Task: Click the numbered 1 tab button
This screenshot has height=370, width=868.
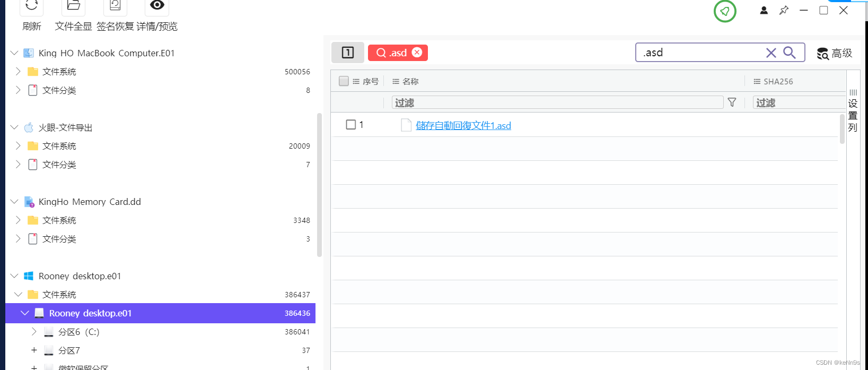Action: point(348,53)
